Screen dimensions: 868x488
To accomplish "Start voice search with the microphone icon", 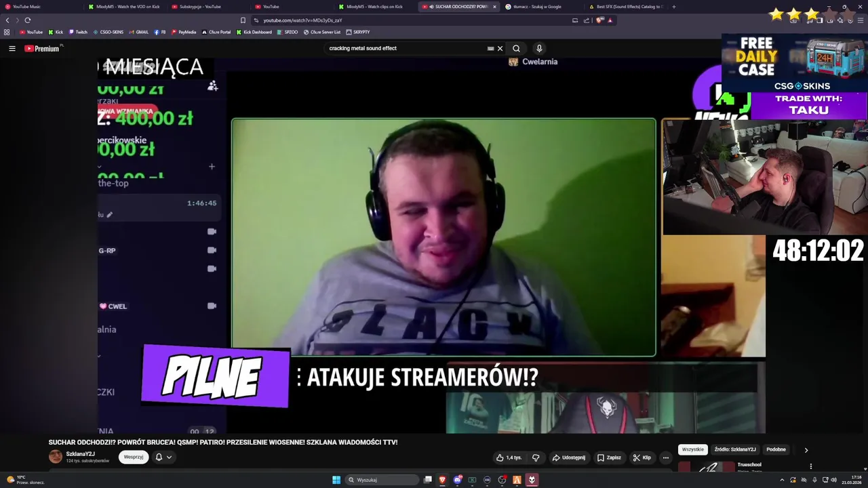I will point(539,48).
